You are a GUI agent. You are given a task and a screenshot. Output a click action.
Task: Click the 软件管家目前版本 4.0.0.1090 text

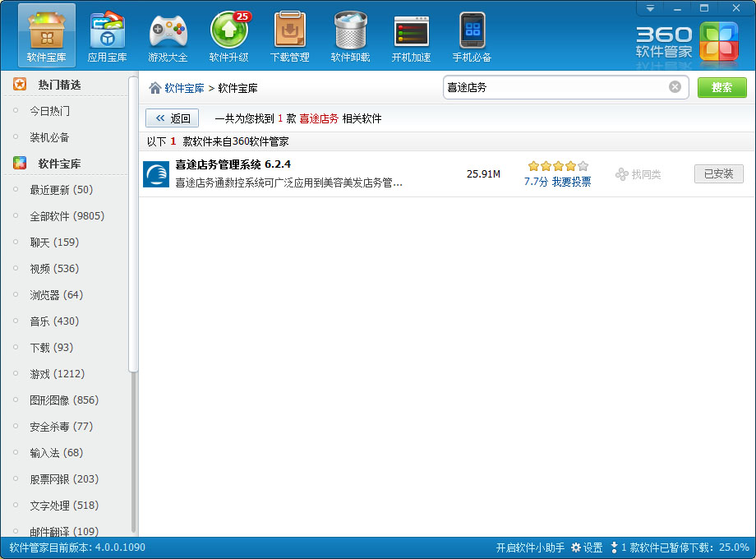77,547
